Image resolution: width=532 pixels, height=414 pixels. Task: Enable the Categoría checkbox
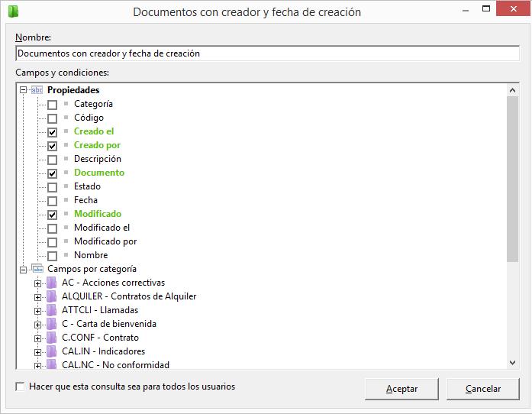52,105
